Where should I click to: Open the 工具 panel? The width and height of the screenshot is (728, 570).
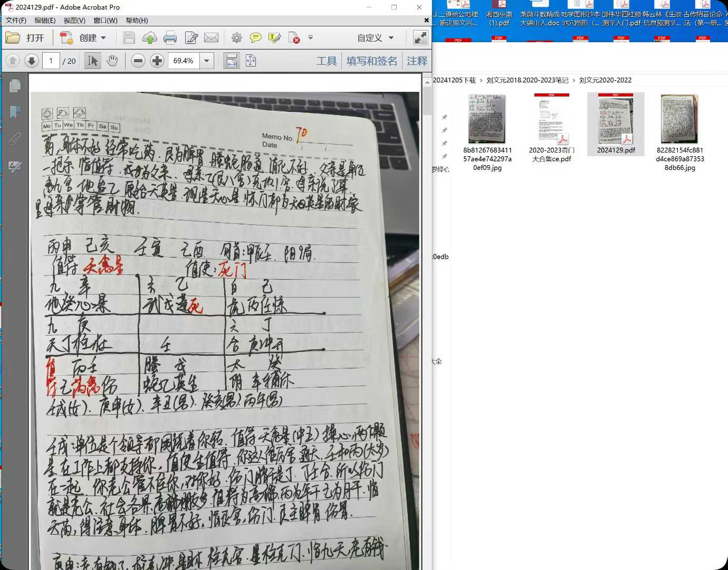pos(327,61)
